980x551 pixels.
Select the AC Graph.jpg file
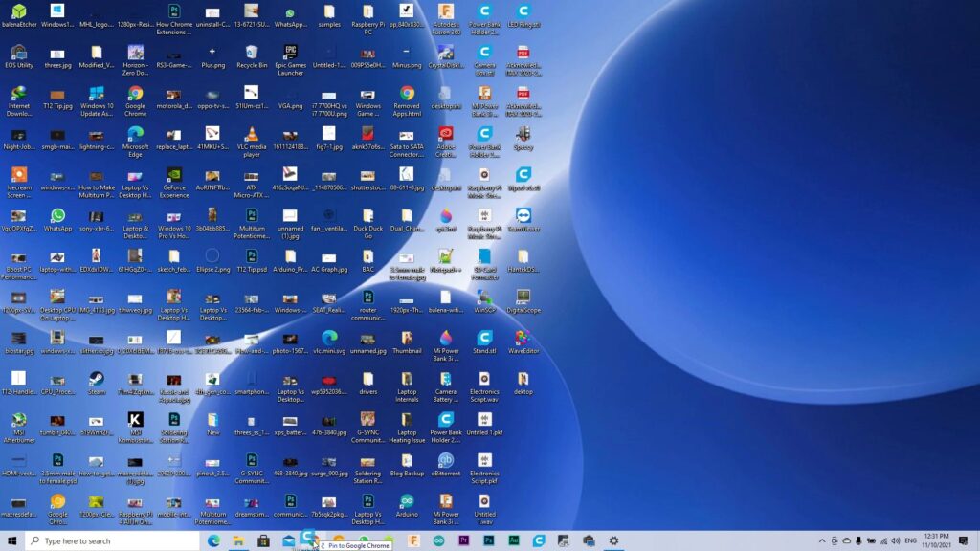click(329, 261)
